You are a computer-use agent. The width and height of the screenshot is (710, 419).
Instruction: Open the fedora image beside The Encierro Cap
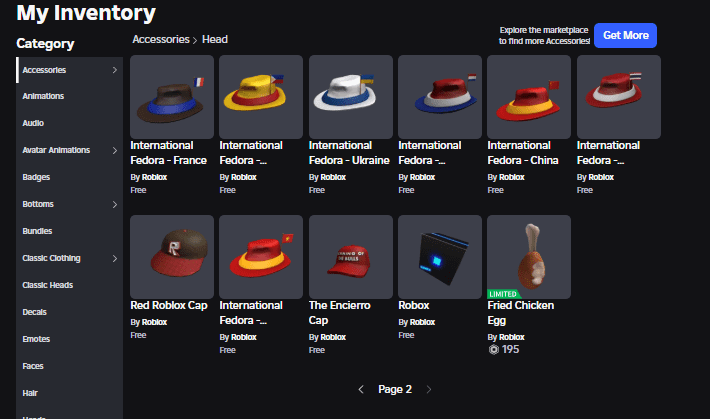pyautogui.click(x=261, y=257)
